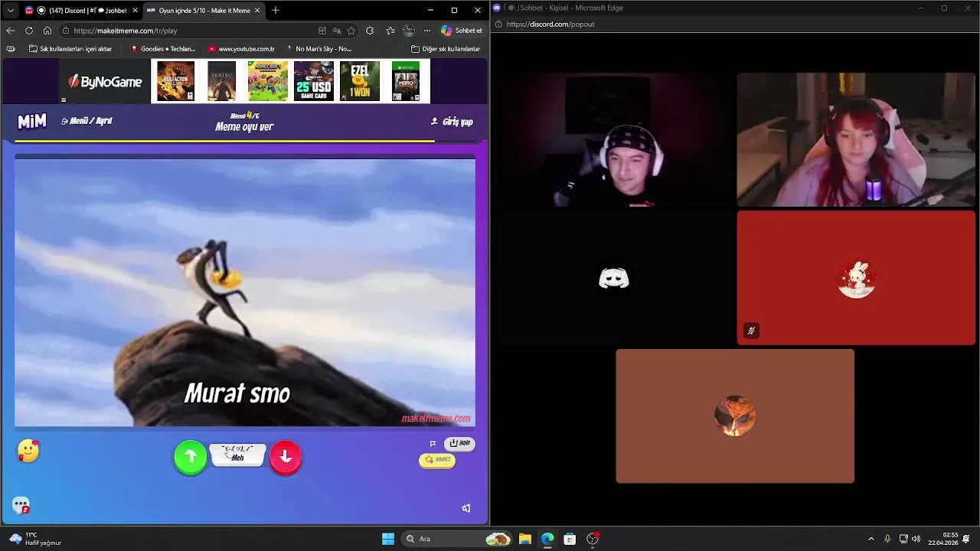
Task: Save the meme with Kaydet button
Action: pos(437,460)
